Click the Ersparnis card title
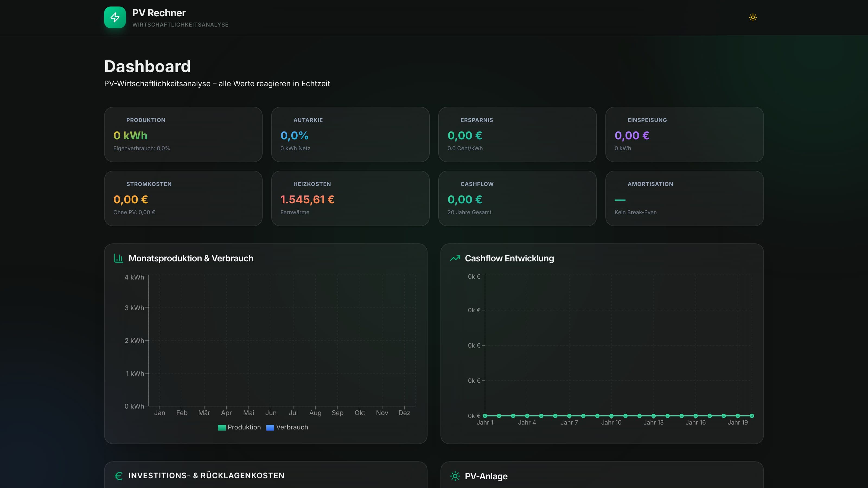Screen dimensions: 868x488 coord(477,120)
